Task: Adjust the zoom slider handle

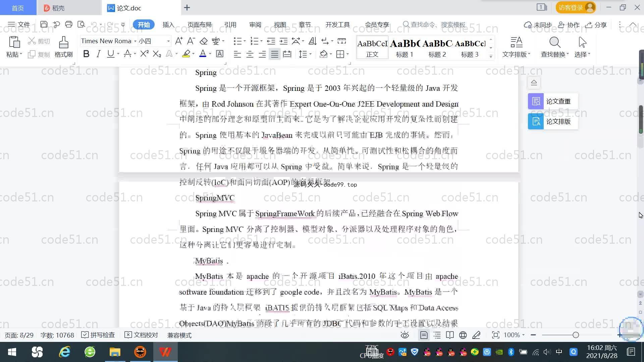Action: [x=576, y=335]
